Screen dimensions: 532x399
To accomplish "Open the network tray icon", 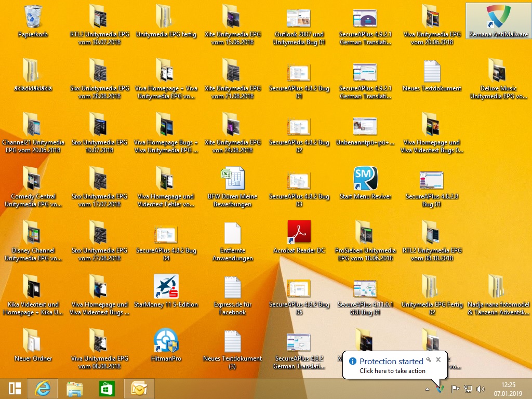I will click(468, 389).
